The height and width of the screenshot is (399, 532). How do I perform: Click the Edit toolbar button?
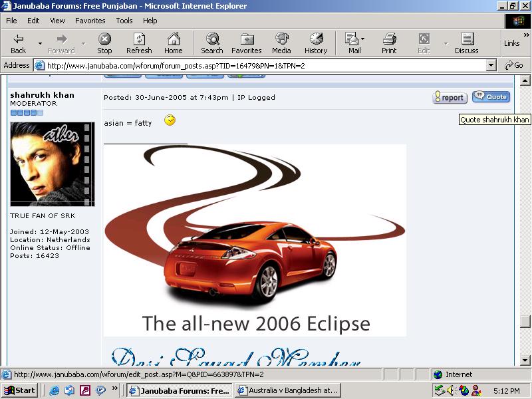click(x=424, y=43)
